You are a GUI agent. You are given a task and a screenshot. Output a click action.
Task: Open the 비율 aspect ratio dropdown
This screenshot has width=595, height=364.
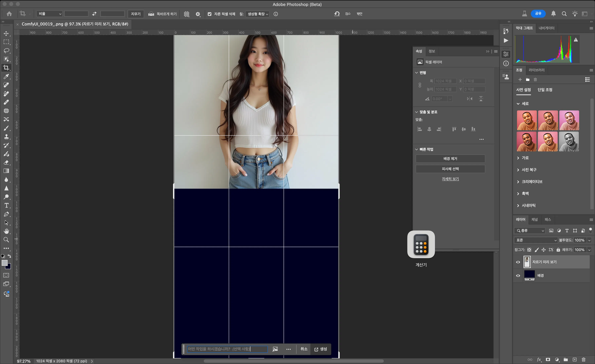pyautogui.click(x=49, y=14)
